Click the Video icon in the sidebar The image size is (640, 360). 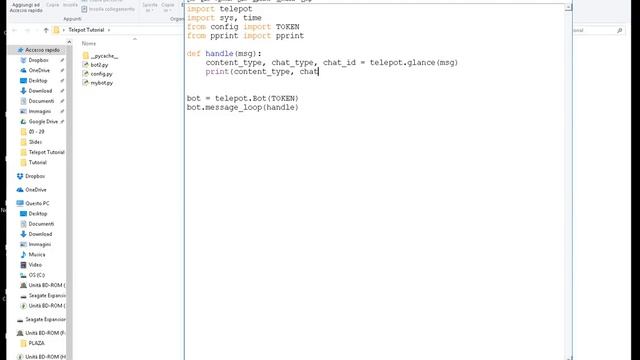pos(23,264)
